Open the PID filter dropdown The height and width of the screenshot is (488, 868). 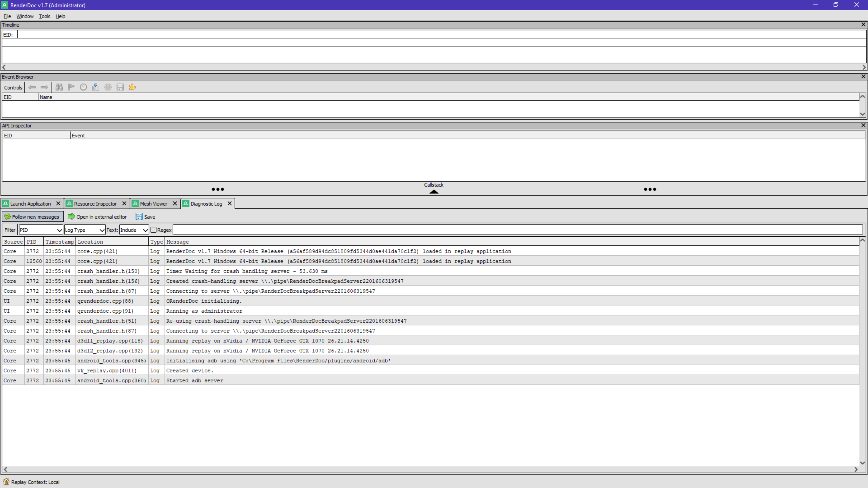click(41, 230)
